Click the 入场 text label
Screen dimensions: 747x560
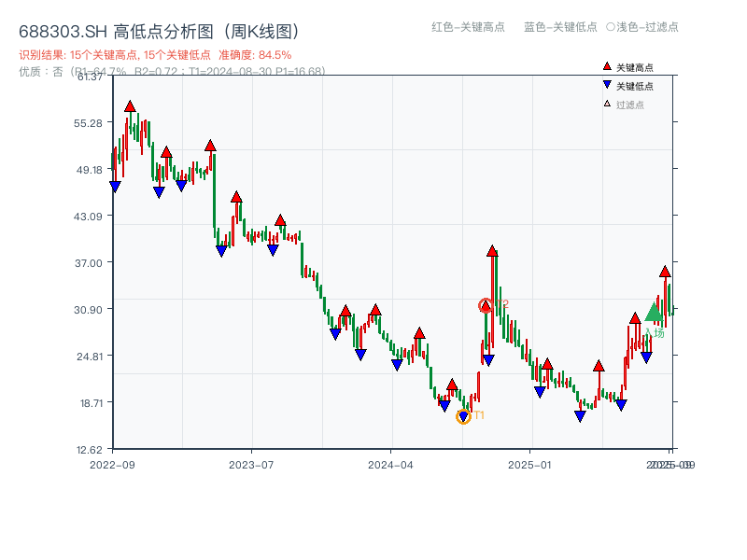655,332
